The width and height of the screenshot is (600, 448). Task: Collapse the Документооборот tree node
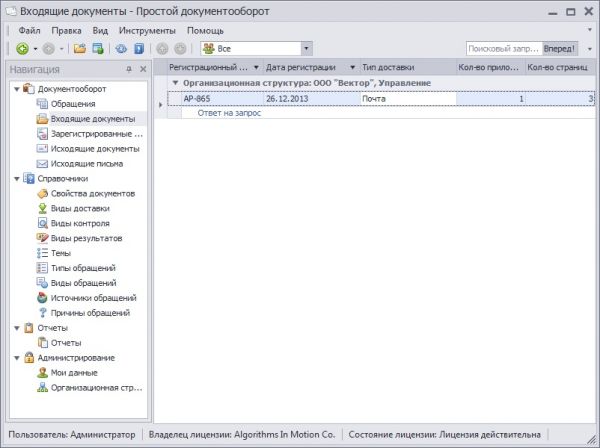(x=16, y=89)
